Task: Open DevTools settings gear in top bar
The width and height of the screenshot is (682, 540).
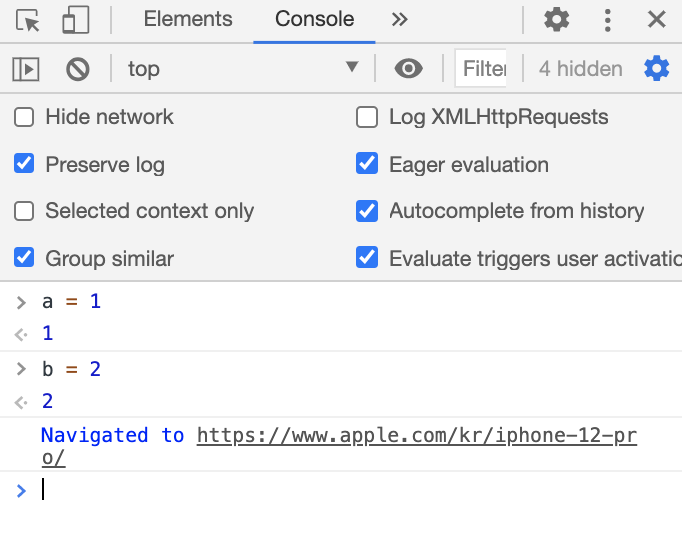Action: pyautogui.click(x=556, y=19)
